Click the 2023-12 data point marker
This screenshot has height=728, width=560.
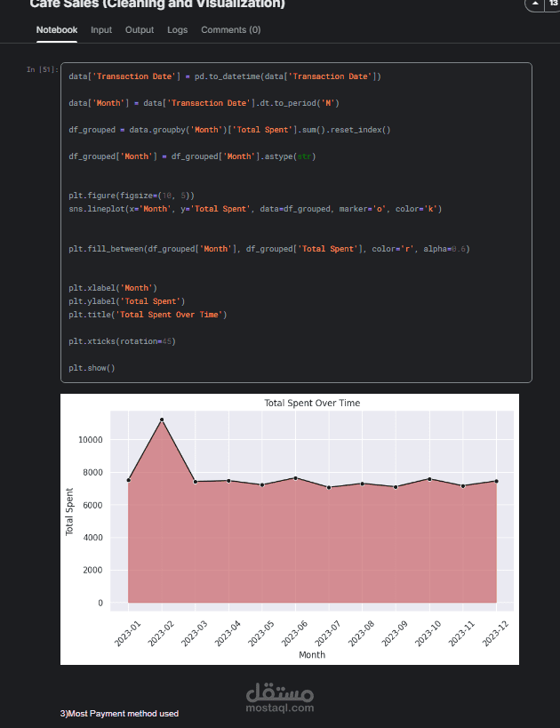[496, 482]
